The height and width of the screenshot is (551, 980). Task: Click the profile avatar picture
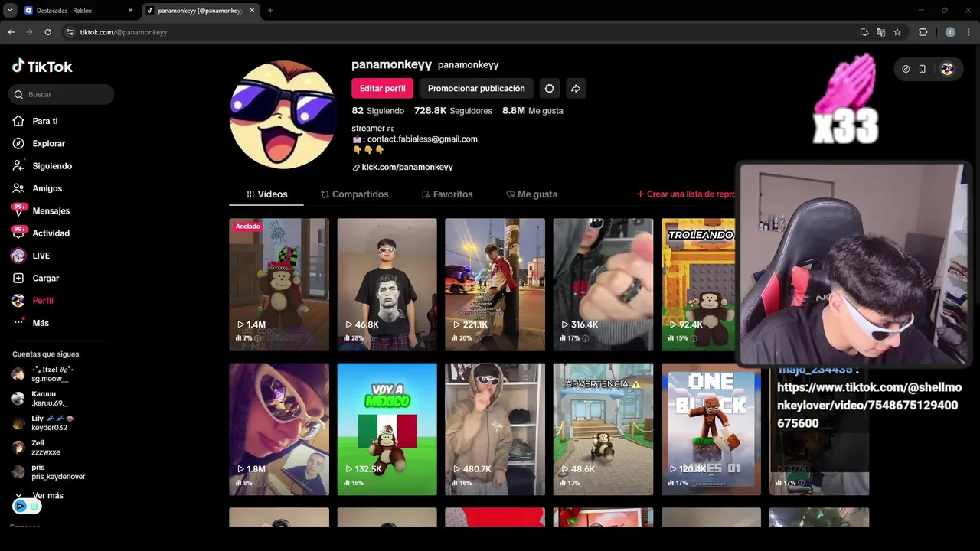coord(283,115)
